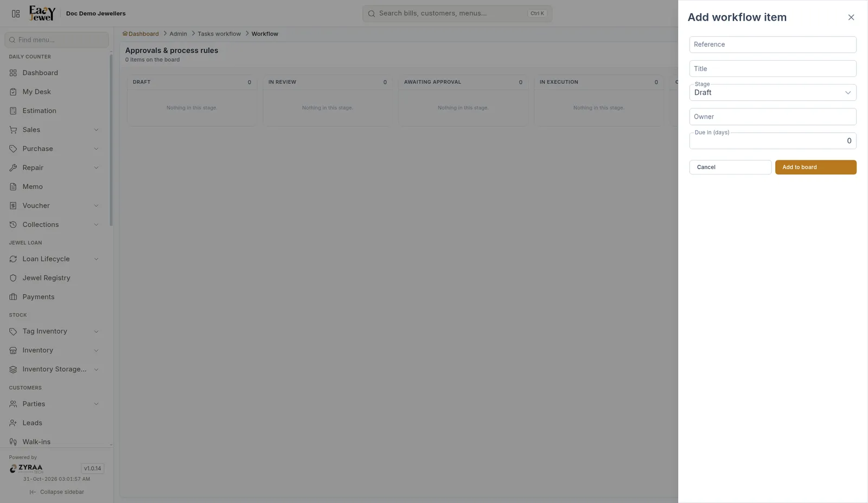Image resolution: width=868 pixels, height=503 pixels.
Task: Expand the Purchase menu chevron
Action: 97,149
